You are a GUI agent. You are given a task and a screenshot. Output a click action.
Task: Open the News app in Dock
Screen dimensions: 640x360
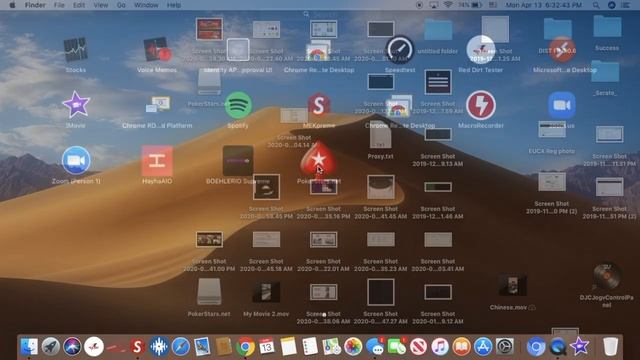(418, 347)
